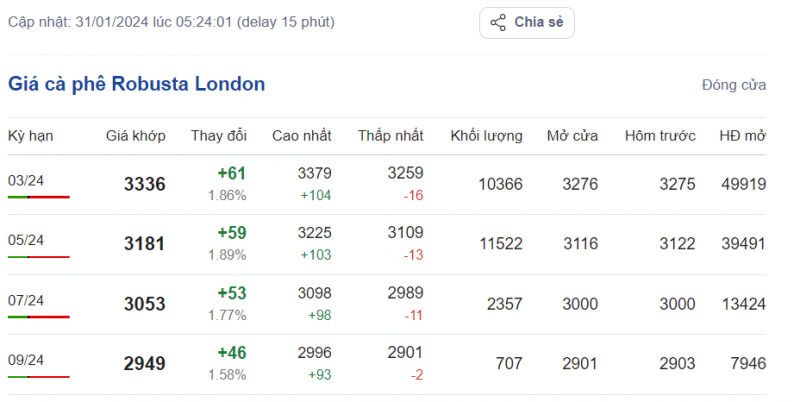
Task: Click the Hôm trước column header
Action: tap(660, 135)
